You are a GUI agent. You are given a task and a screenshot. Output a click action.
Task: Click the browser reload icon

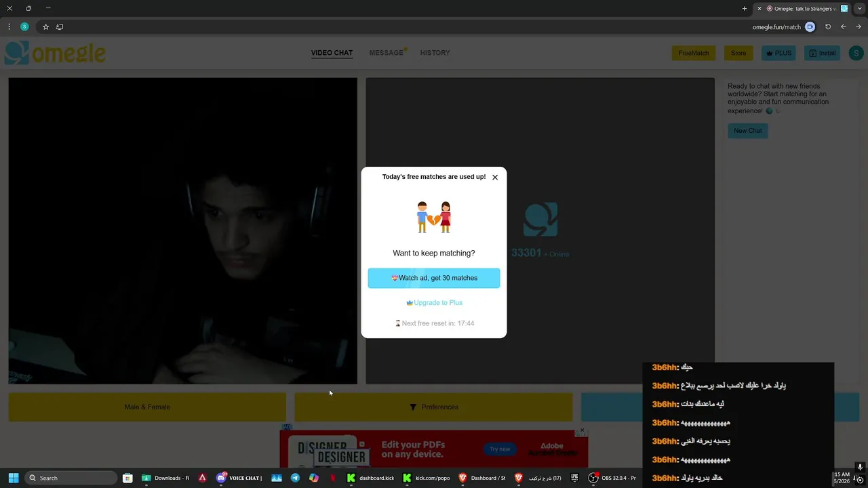[x=828, y=27]
